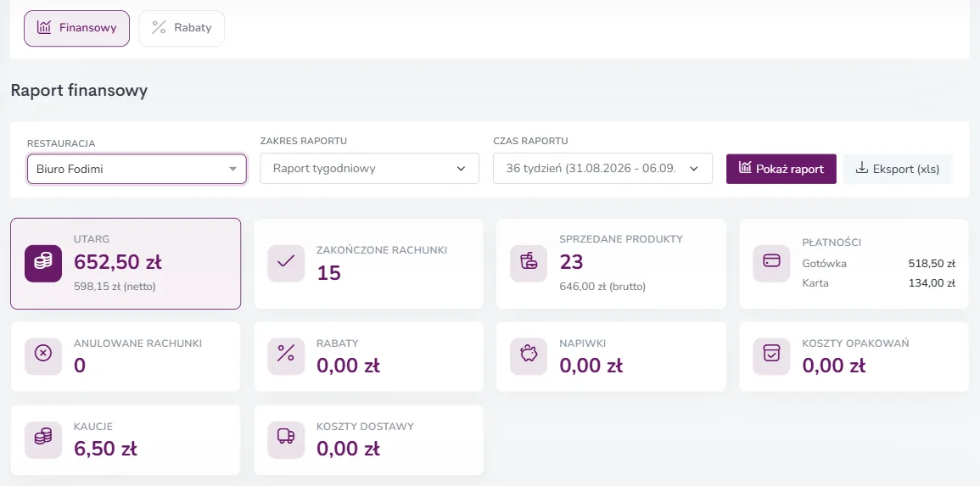The width and height of the screenshot is (980, 486).
Task: Click the Raport finansowy heading
Action: click(x=80, y=91)
